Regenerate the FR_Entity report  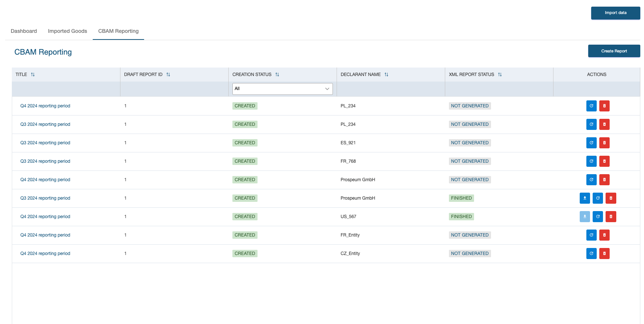[x=591, y=235]
